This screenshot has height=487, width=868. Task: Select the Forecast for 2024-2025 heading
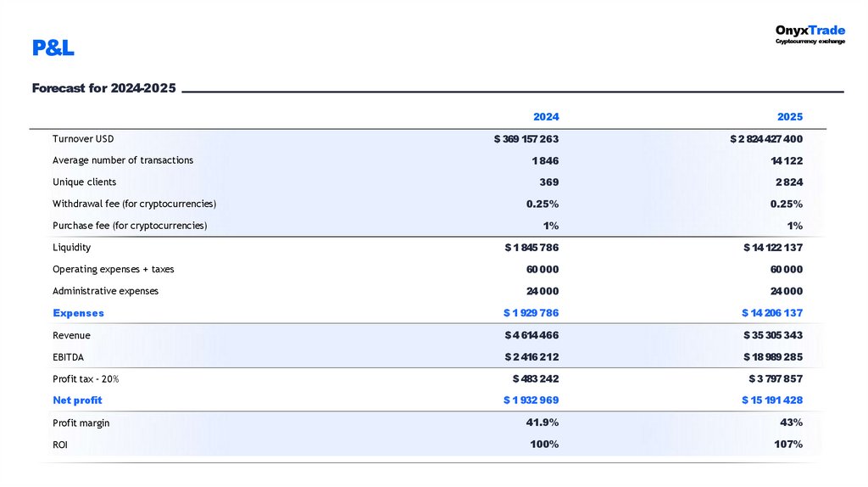(103, 88)
